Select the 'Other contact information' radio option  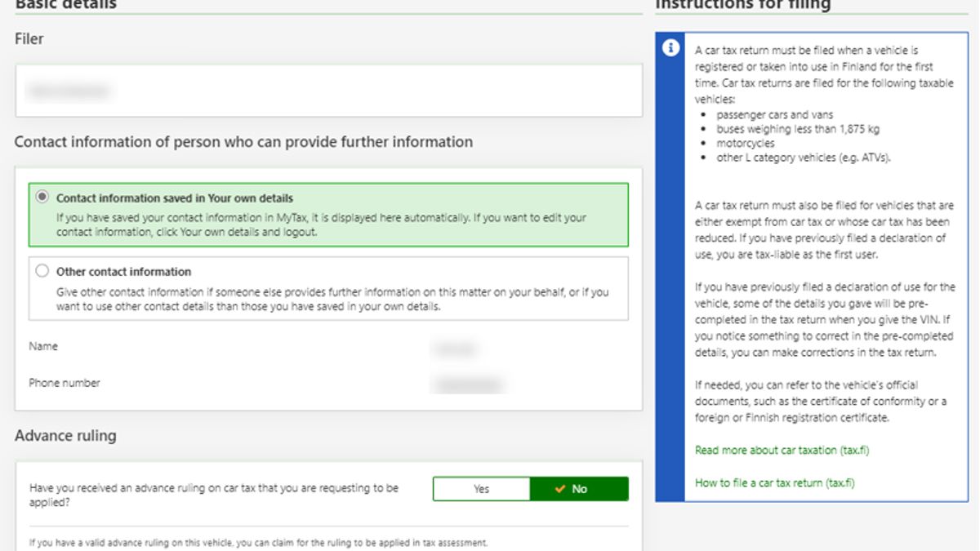42,272
